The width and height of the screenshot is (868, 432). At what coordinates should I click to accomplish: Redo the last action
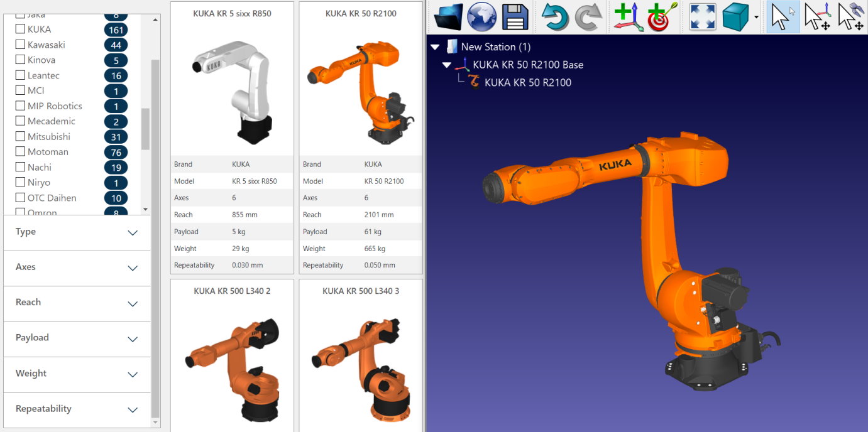pyautogui.click(x=588, y=17)
